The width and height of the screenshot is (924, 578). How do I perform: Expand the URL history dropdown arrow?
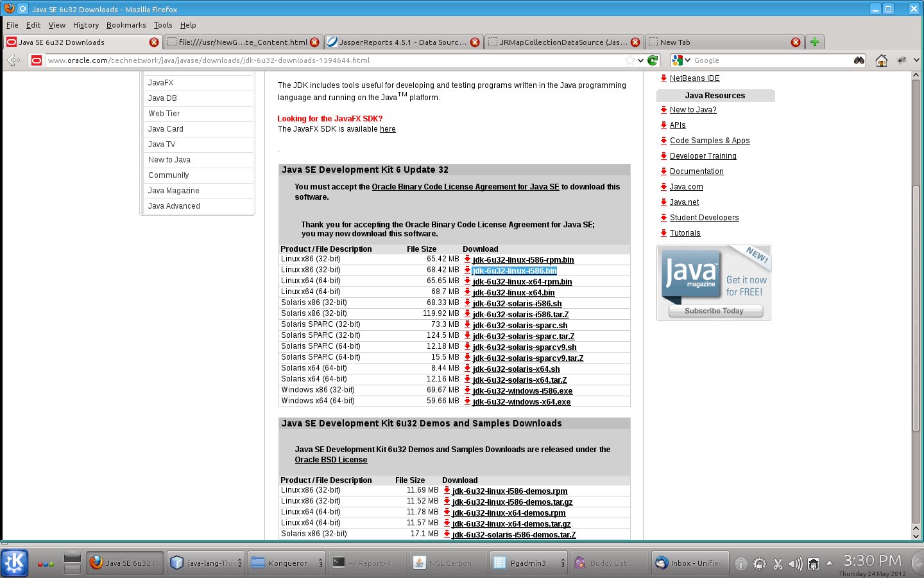click(640, 60)
